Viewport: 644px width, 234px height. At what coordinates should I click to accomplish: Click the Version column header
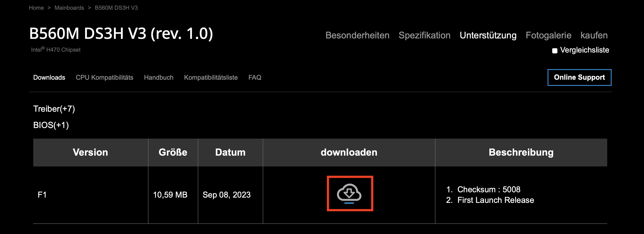coord(90,152)
